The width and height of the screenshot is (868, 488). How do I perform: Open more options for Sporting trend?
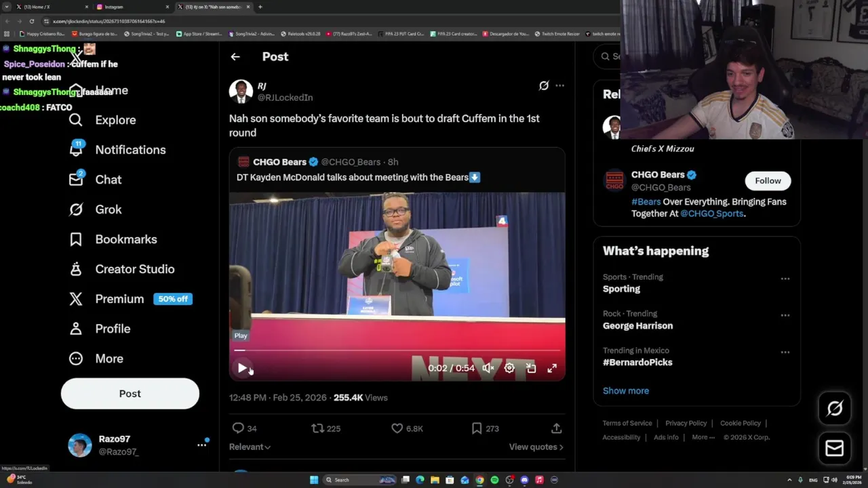pyautogui.click(x=785, y=279)
